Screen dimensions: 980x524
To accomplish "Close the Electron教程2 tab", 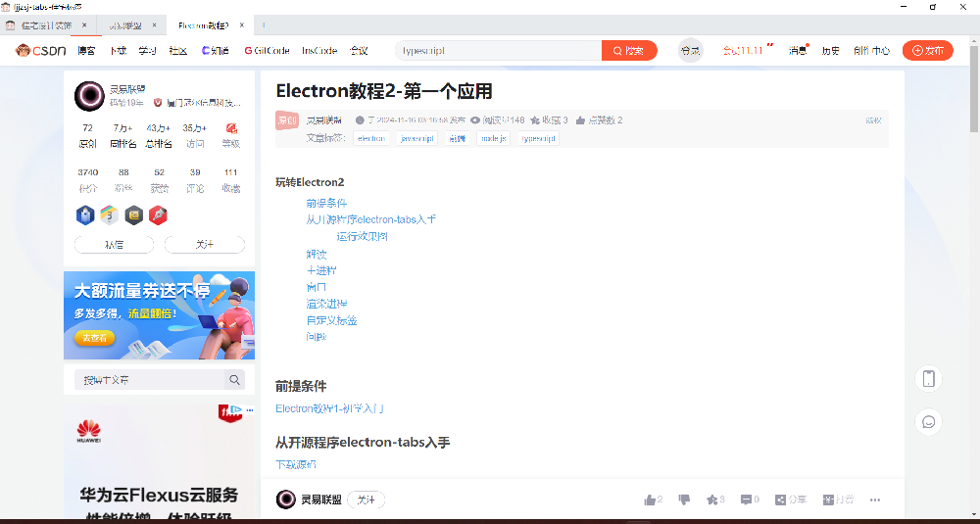I will (242, 25).
